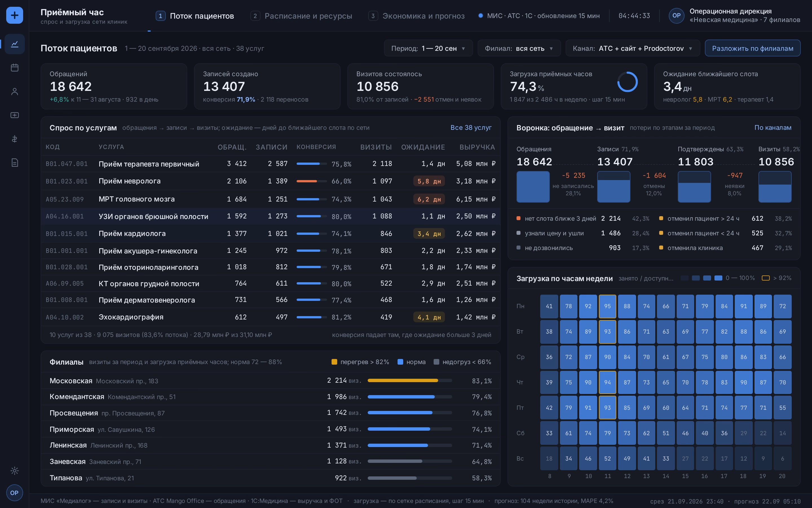812x508 pixels.
Task: Click the OP avatar in top header
Action: 676,16
